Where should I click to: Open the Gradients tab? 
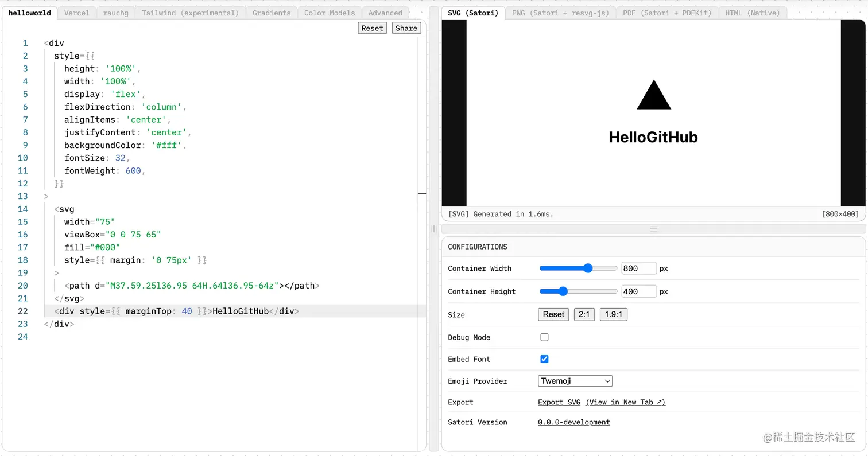point(272,13)
